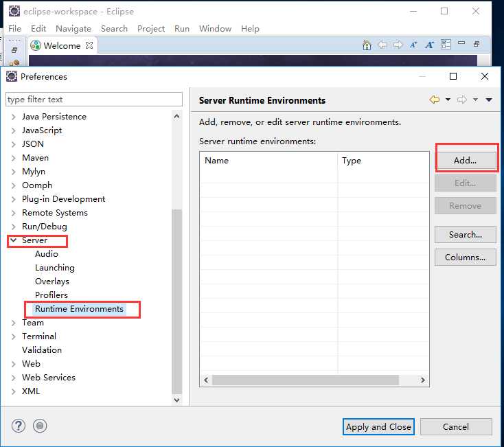The width and height of the screenshot is (504, 447).
Task: Collapse the Server node
Action: pyautogui.click(x=14, y=240)
